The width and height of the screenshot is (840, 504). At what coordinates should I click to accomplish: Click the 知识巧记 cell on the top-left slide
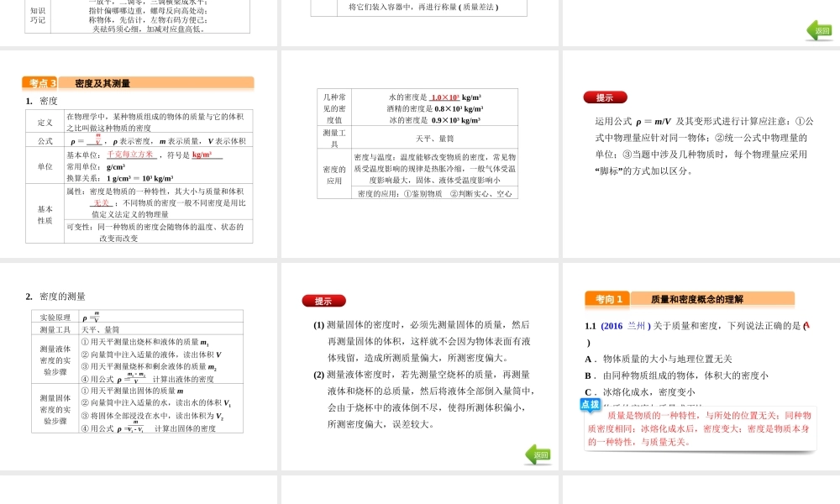(x=38, y=15)
